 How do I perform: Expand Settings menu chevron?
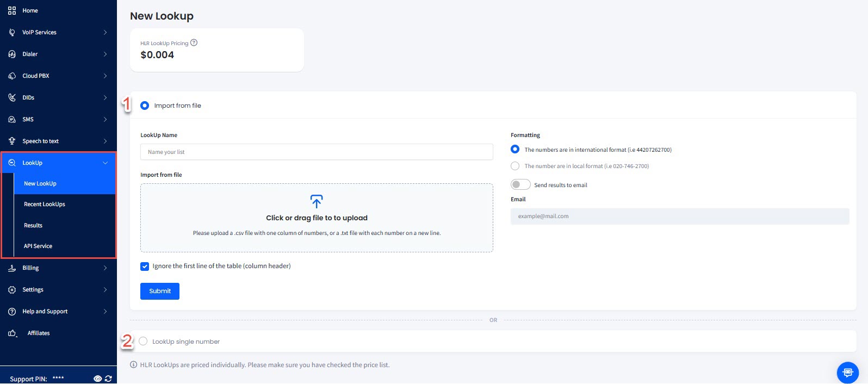[x=105, y=289]
